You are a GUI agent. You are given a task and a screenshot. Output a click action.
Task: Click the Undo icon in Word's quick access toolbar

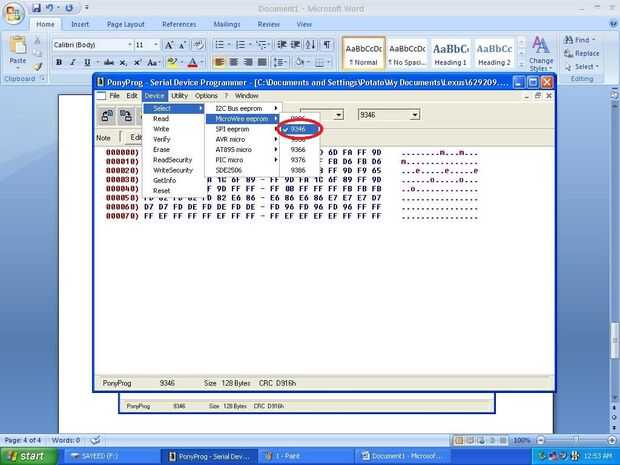(50, 8)
